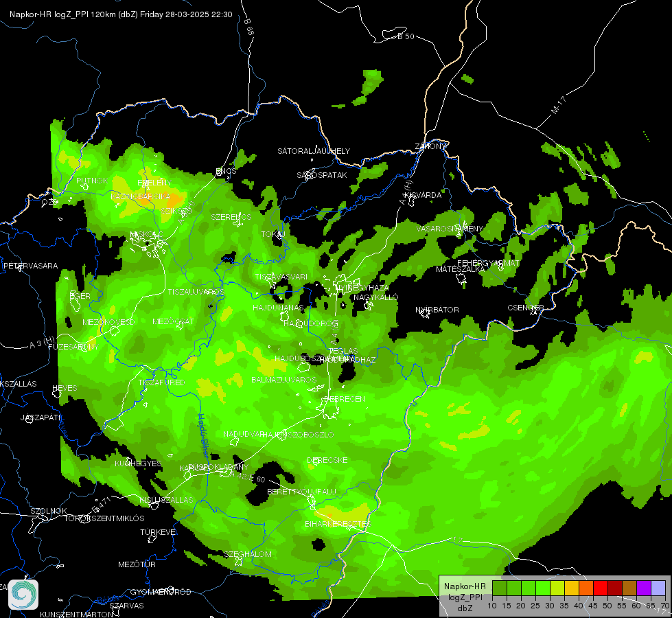This screenshot has width=672, height=618.
Task: Click the BIHARKERESZTES city label
Action: click(338, 524)
